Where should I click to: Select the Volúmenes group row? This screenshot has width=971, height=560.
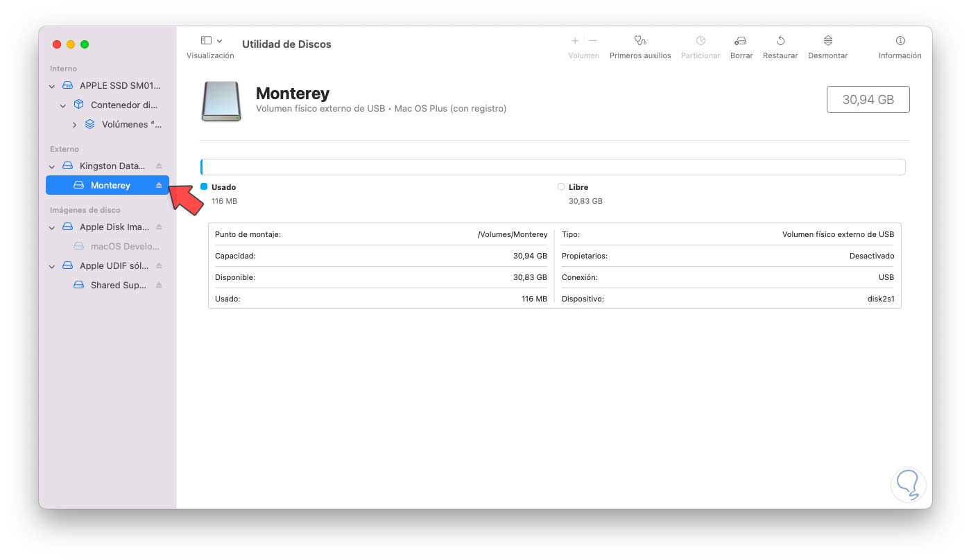pyautogui.click(x=108, y=125)
